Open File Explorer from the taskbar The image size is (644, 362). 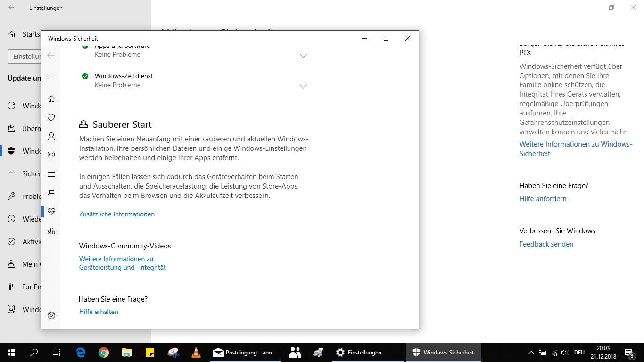[x=127, y=353]
